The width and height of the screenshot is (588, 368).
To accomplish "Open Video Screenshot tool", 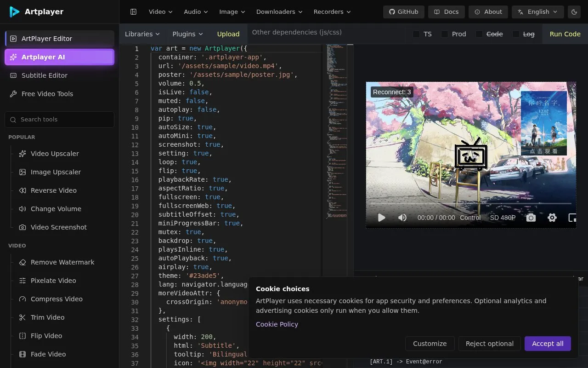I will (58, 227).
